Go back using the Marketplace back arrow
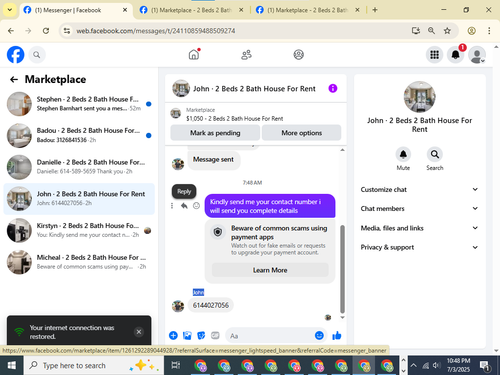 14,79
